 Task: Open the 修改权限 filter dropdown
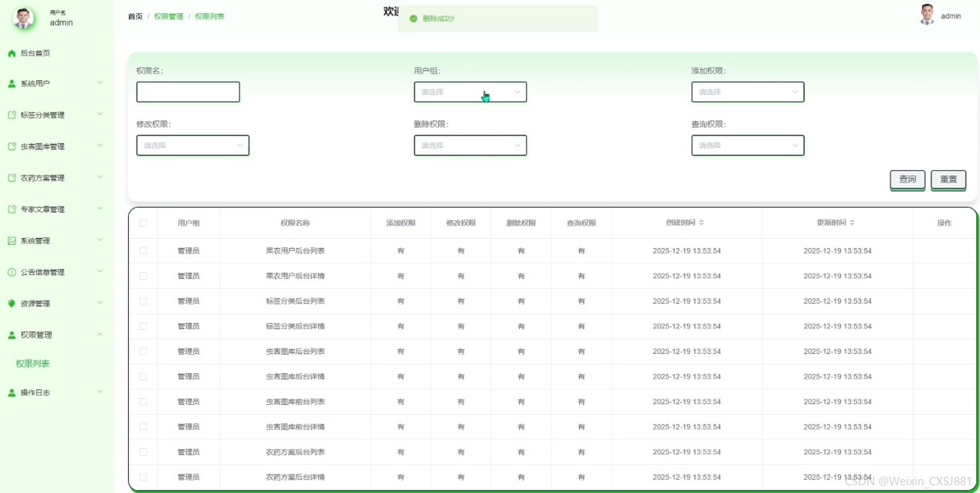click(x=193, y=145)
